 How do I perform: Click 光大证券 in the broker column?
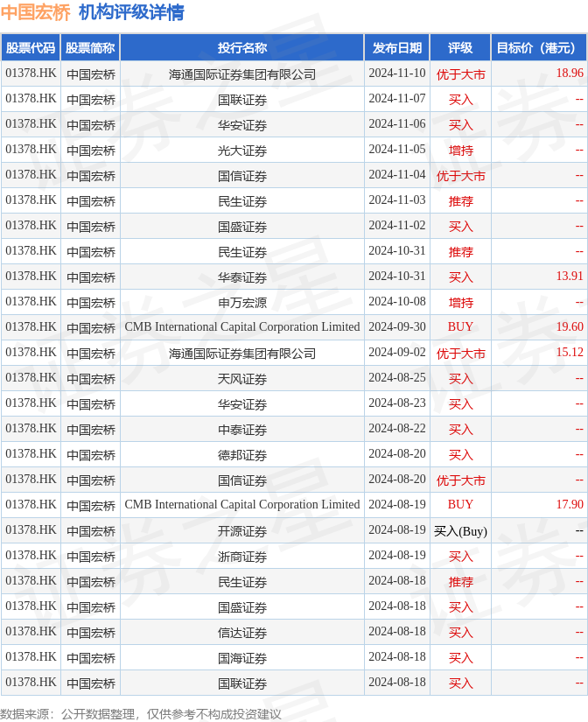tap(242, 151)
